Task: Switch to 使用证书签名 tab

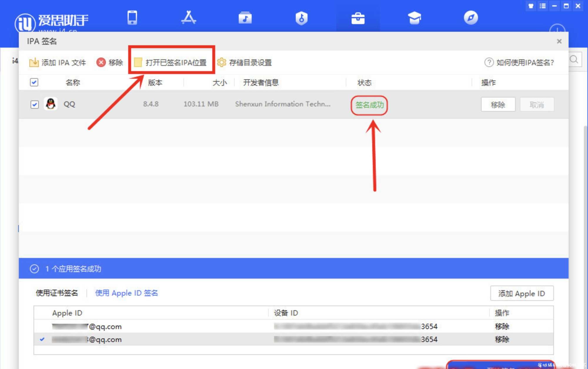Action: click(x=57, y=293)
